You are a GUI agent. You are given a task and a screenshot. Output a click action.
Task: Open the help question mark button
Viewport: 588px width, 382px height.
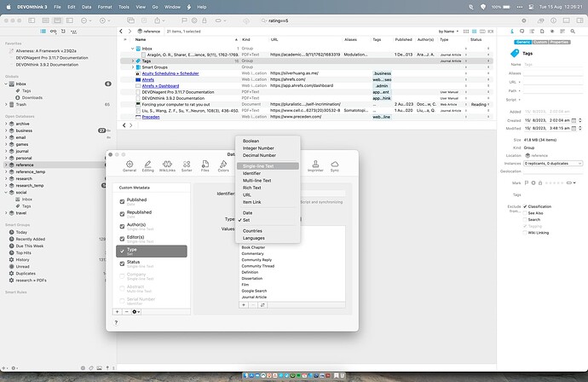coord(116,322)
